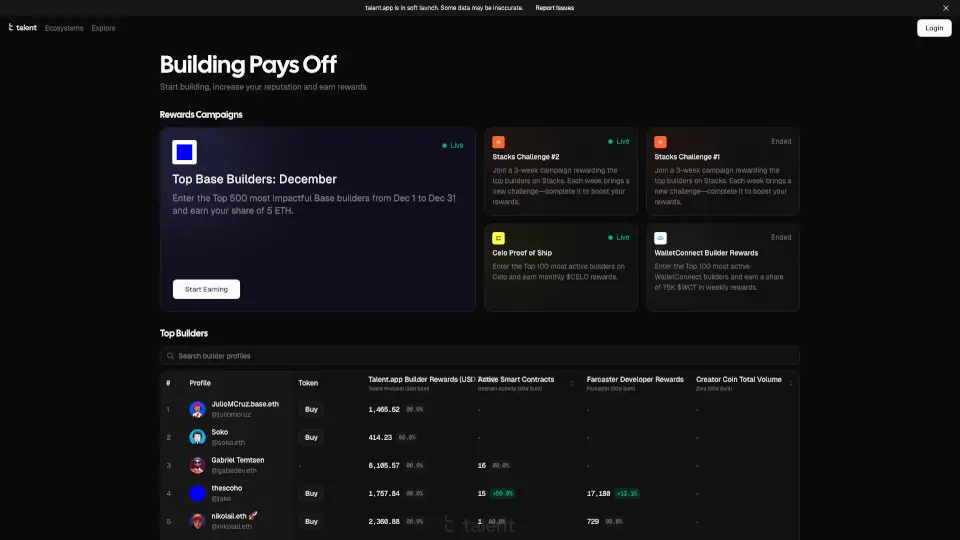Click the Login button
The width and height of the screenshot is (960, 540).
[x=933, y=28]
